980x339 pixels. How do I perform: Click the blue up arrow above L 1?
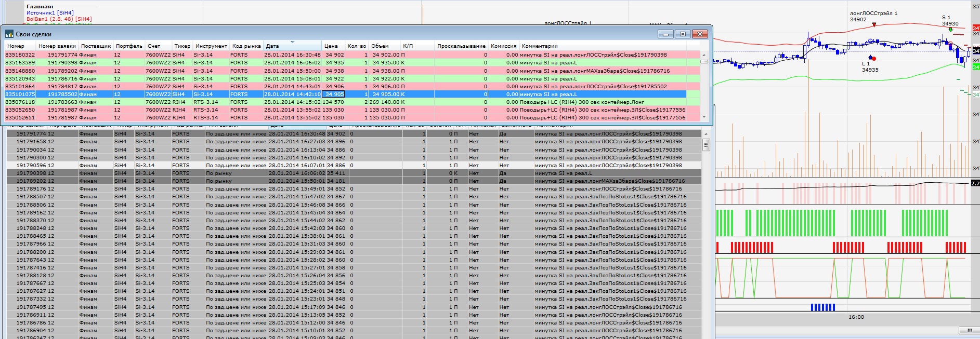[871, 58]
